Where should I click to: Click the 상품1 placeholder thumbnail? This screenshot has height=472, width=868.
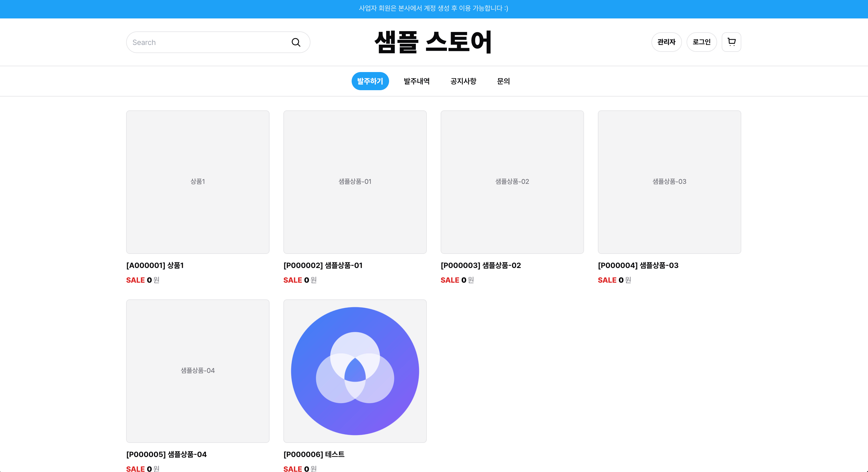pyautogui.click(x=198, y=181)
